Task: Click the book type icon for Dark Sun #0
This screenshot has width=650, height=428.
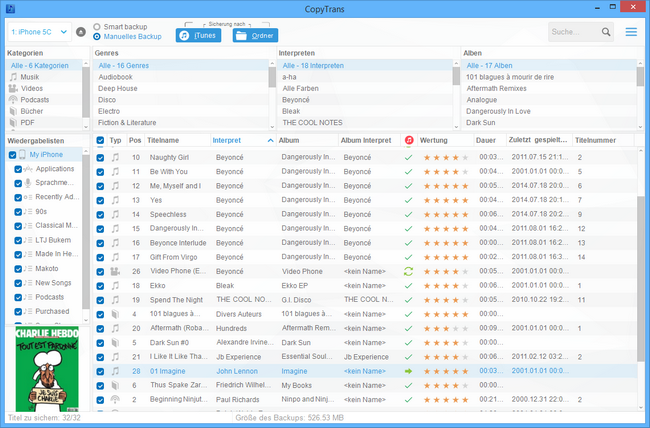Action: (115, 343)
